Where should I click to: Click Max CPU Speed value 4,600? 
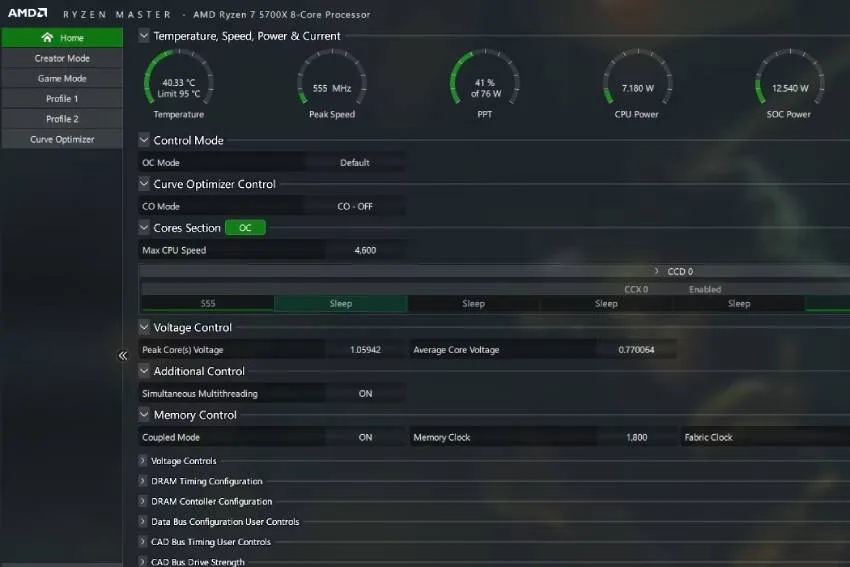click(x=365, y=250)
